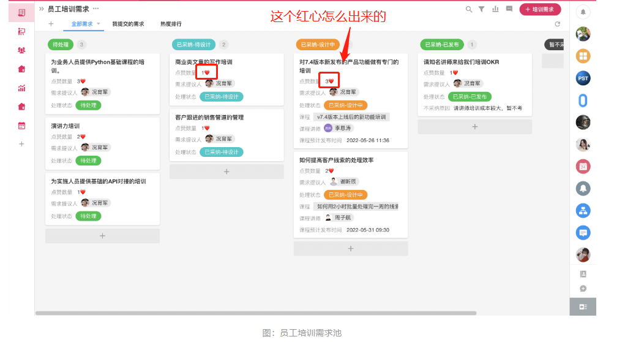
Task: Open the red calendar icon in right sidebar
Action: pos(583,167)
